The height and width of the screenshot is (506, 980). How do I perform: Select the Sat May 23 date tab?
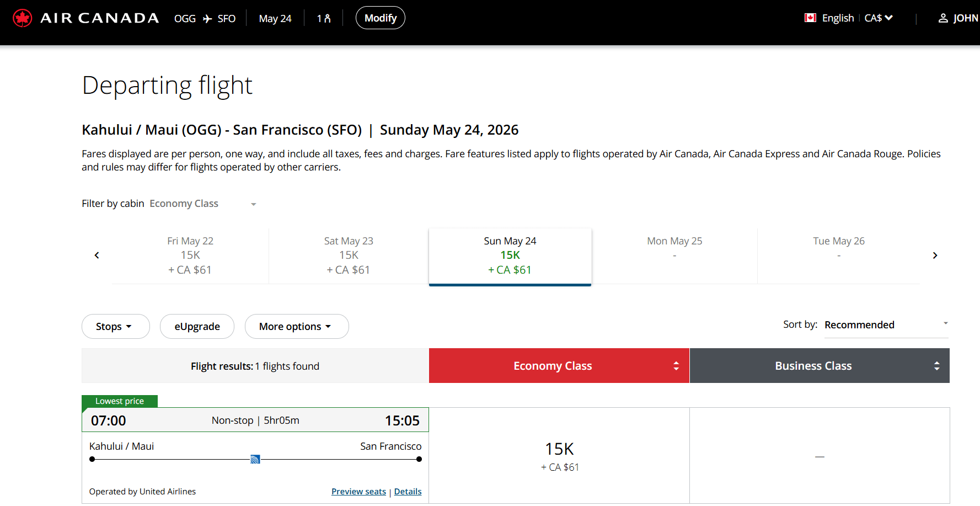tap(349, 255)
